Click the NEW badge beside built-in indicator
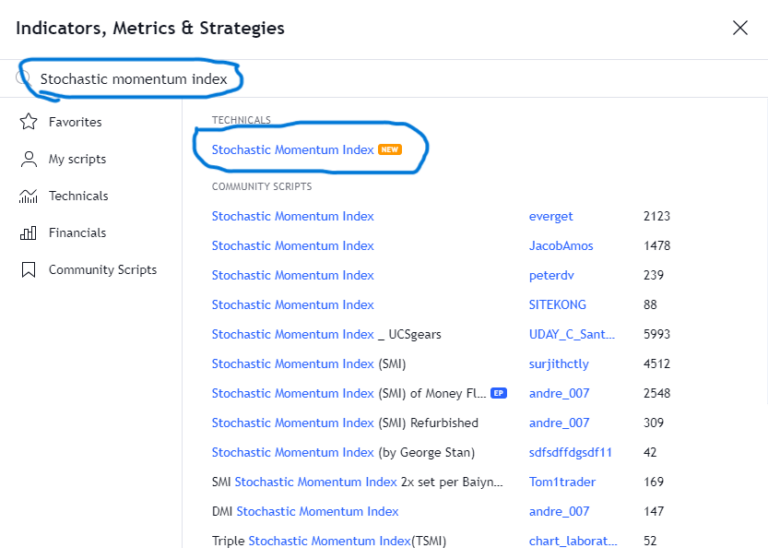Viewport: 768px width, 548px height. coord(390,150)
